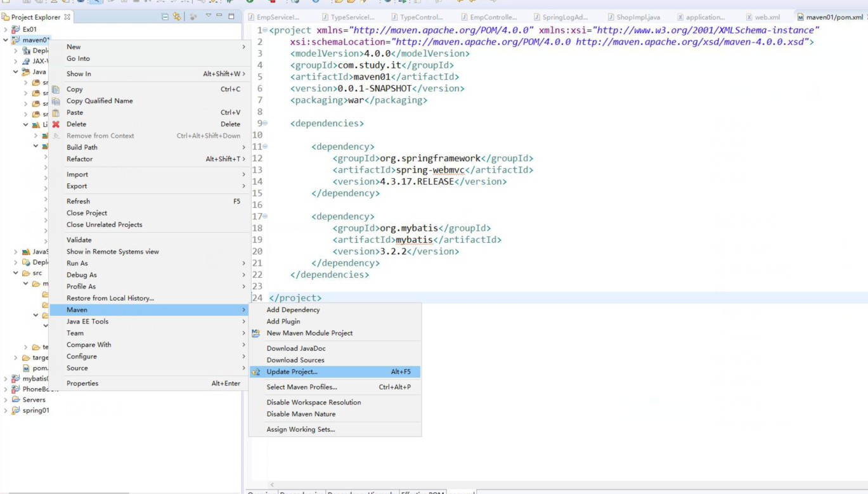This screenshot has width=868, height=494.
Task: Choose Disable Maven Nature
Action: click(x=335, y=414)
